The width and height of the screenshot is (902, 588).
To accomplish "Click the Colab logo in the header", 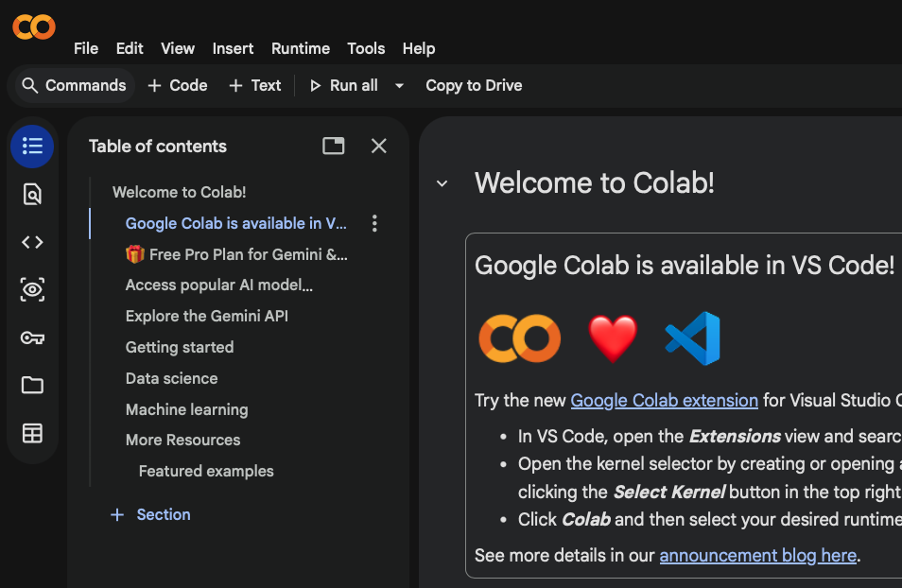I will click(x=34, y=26).
